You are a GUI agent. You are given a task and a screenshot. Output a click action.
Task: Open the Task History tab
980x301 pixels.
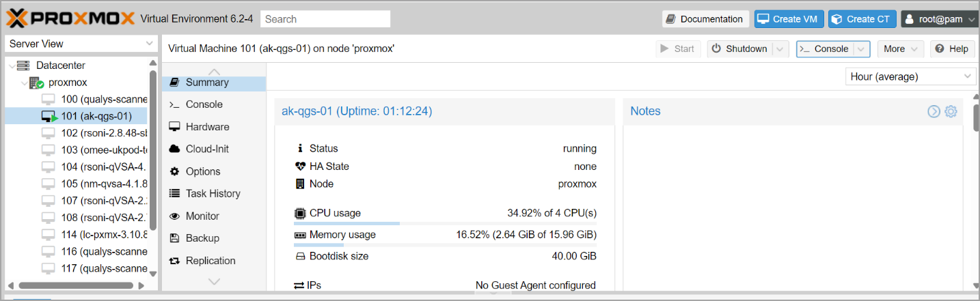point(214,194)
